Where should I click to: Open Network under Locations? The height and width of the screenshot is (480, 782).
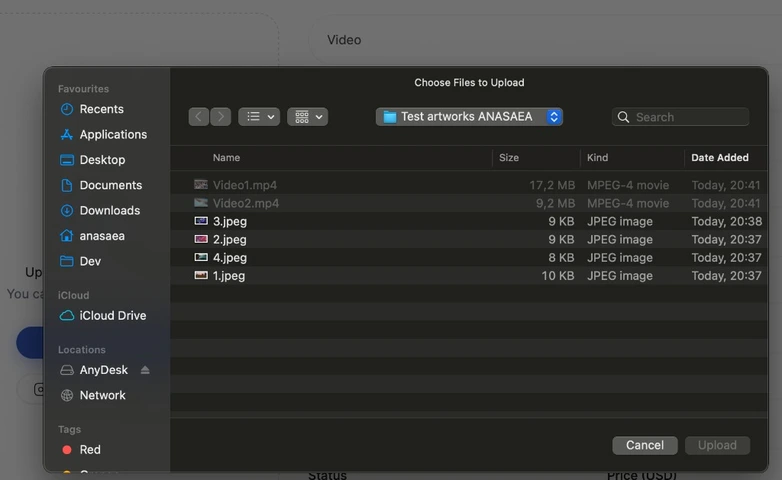pos(102,395)
